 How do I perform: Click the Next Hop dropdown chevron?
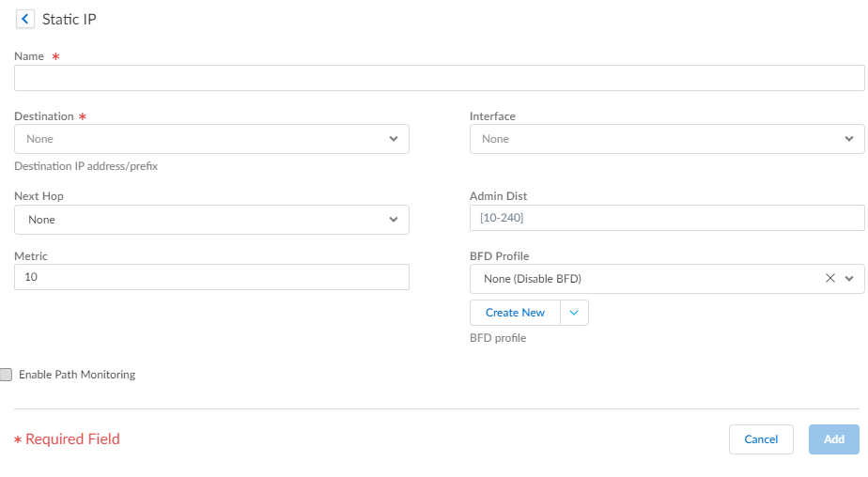[394, 220]
